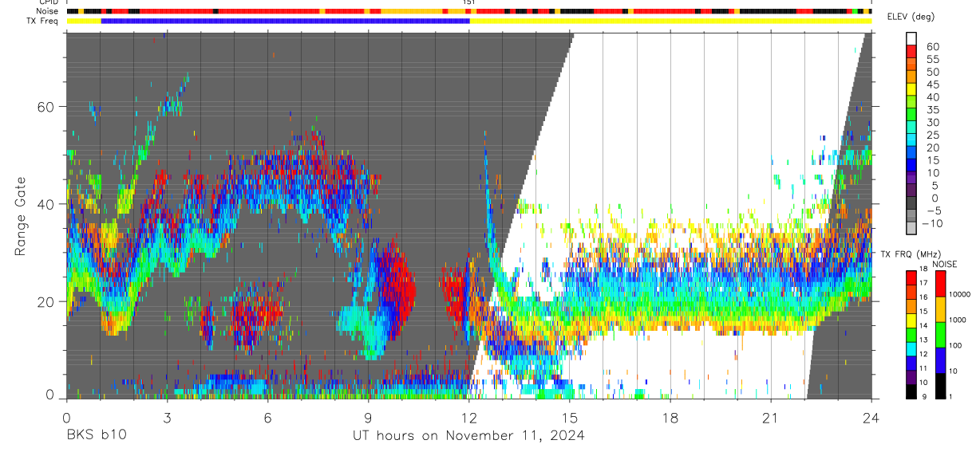Click the 'NOISE' legend title above color bar
Image resolution: width=980 pixels, height=452 pixels.
pos(944,264)
